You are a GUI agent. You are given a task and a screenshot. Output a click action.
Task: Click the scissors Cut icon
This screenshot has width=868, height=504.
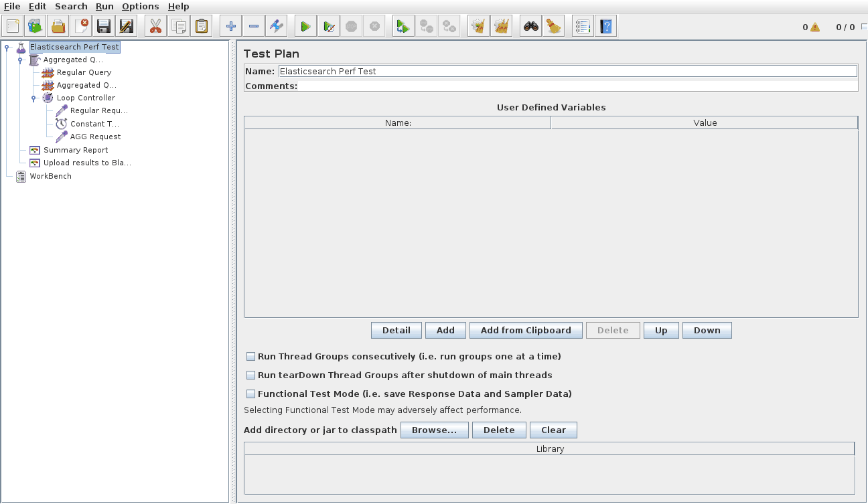pyautogui.click(x=155, y=25)
